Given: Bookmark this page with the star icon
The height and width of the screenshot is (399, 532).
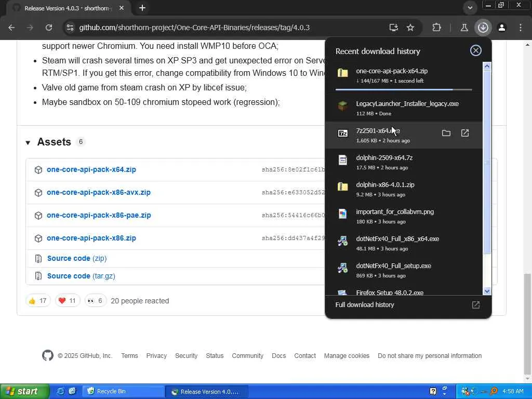Looking at the screenshot, I should (410, 28).
